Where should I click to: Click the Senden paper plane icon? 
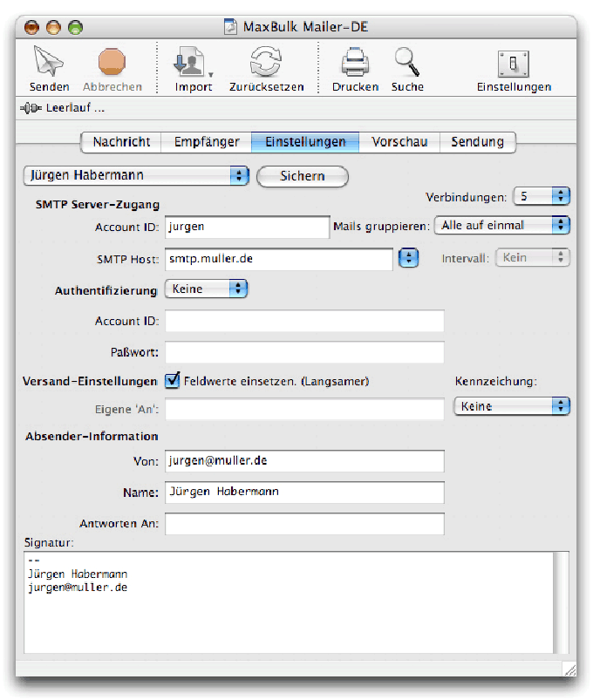[x=49, y=62]
